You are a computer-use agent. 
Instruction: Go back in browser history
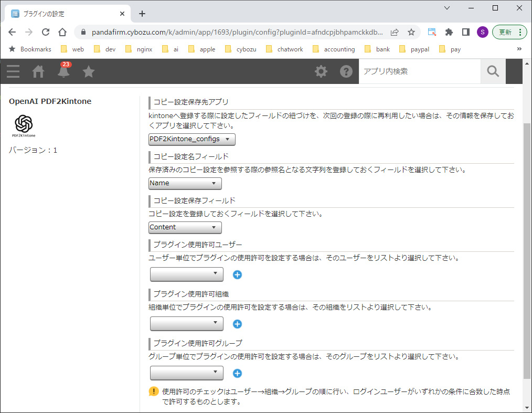tap(12, 32)
